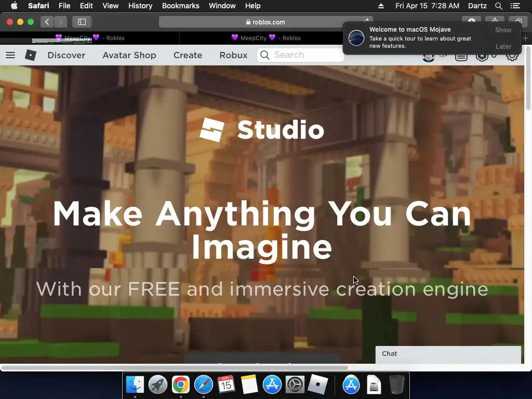Switch to the second MeepCity - Roblox tab
Screen dimensions: 532x399
[x=266, y=38]
